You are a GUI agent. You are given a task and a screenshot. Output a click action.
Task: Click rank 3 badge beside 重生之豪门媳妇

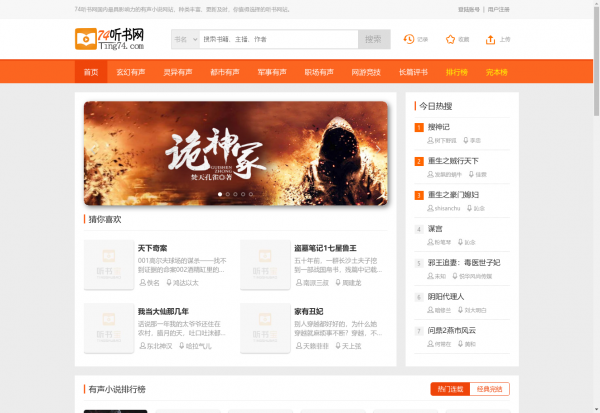pos(419,194)
